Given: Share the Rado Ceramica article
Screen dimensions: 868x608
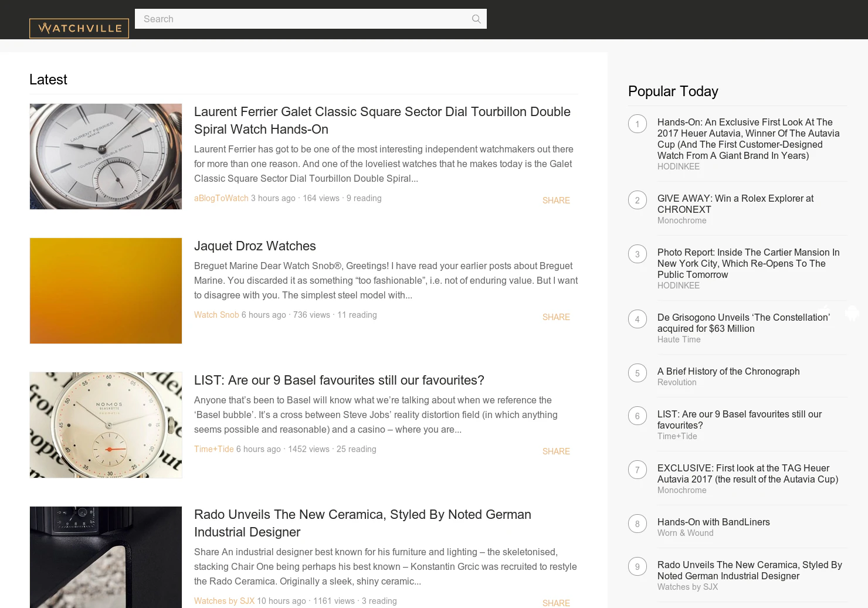Looking at the screenshot, I should [x=556, y=603].
